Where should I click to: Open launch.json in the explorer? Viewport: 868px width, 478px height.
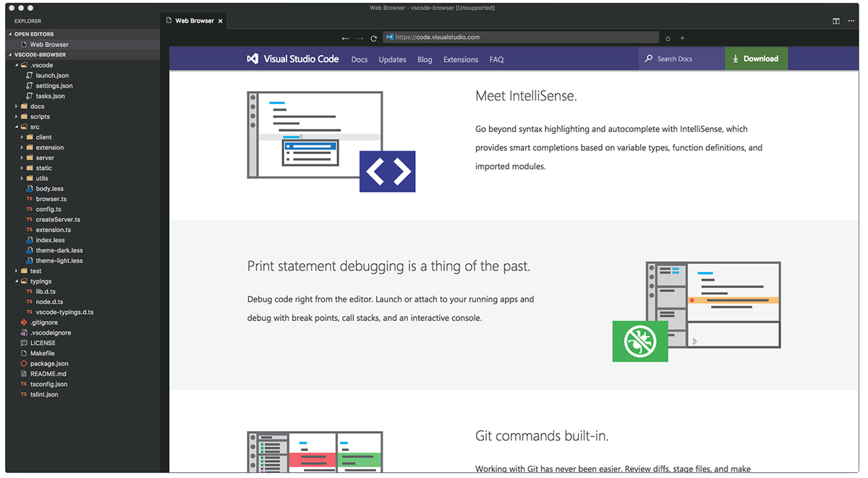coord(52,75)
